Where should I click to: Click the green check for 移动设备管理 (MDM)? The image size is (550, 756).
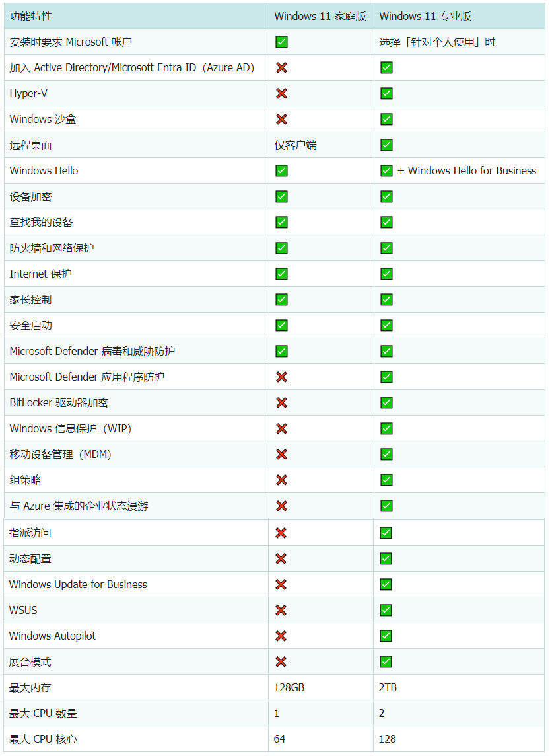click(x=386, y=454)
